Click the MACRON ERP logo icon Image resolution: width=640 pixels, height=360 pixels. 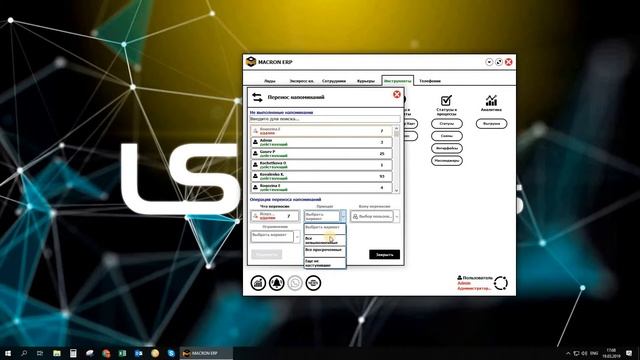(x=251, y=62)
